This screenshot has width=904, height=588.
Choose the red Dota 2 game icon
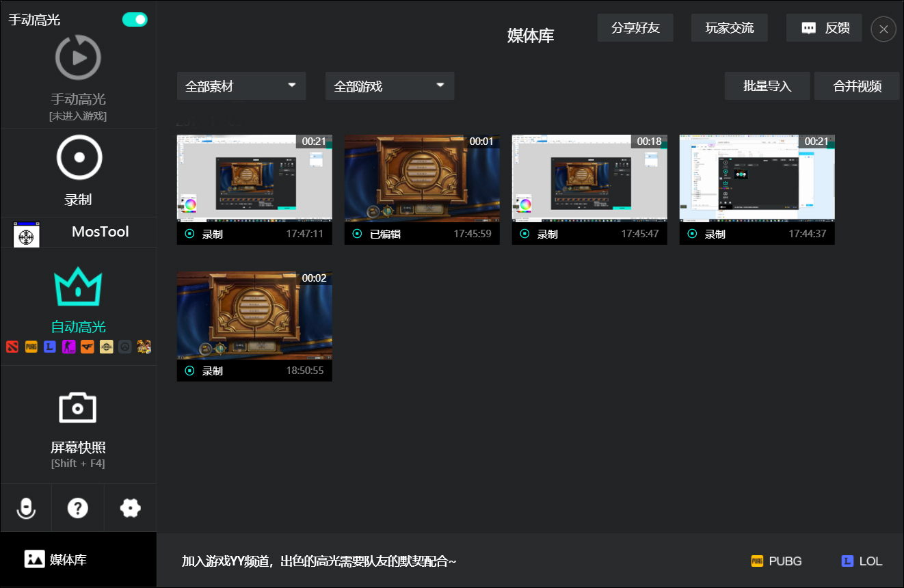(12, 346)
